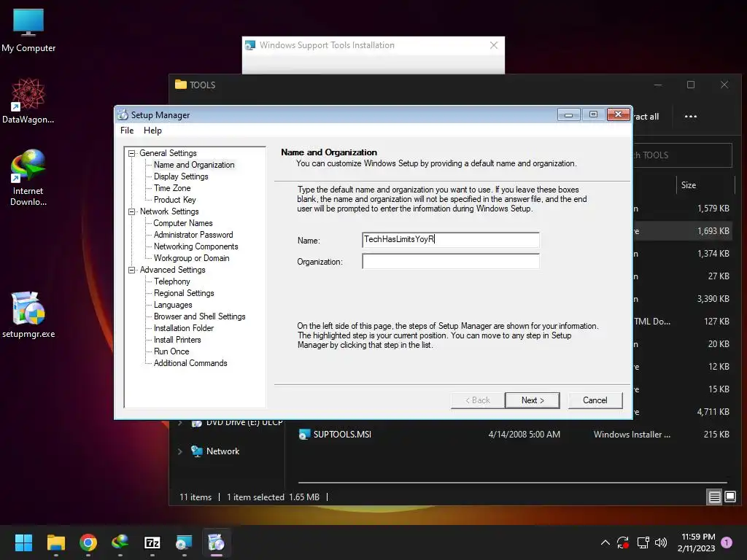Open the Windows Start menu
This screenshot has width=747, height=560.
(23, 542)
